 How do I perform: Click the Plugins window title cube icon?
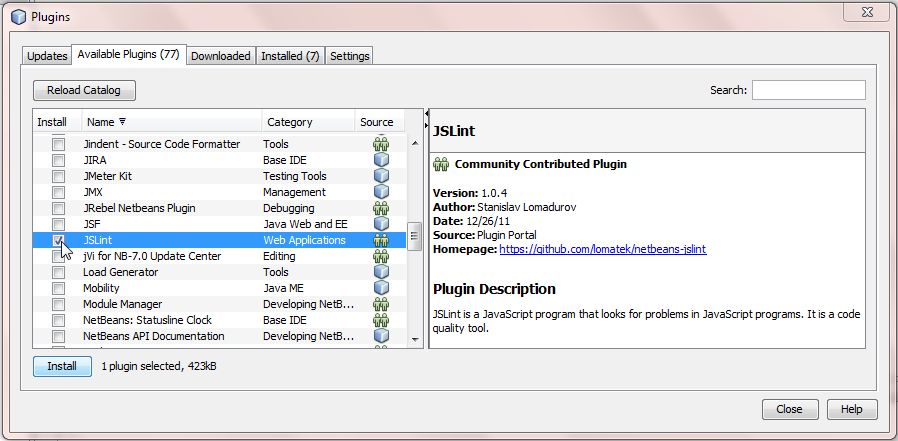(19, 17)
